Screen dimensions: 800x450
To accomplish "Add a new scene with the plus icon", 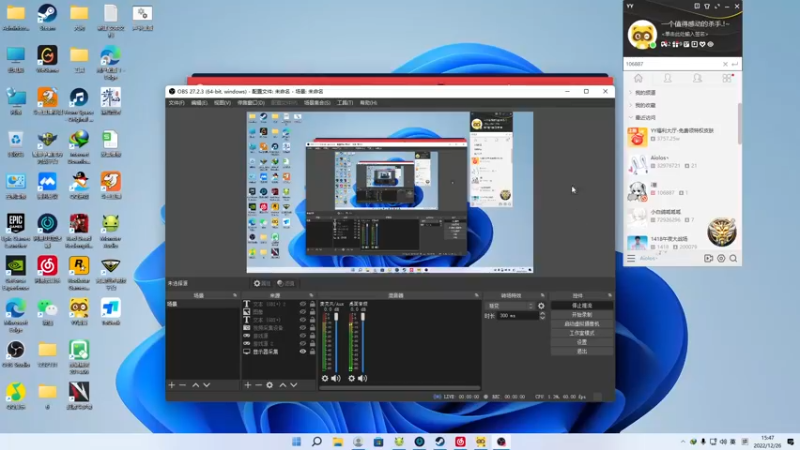I will [172, 385].
